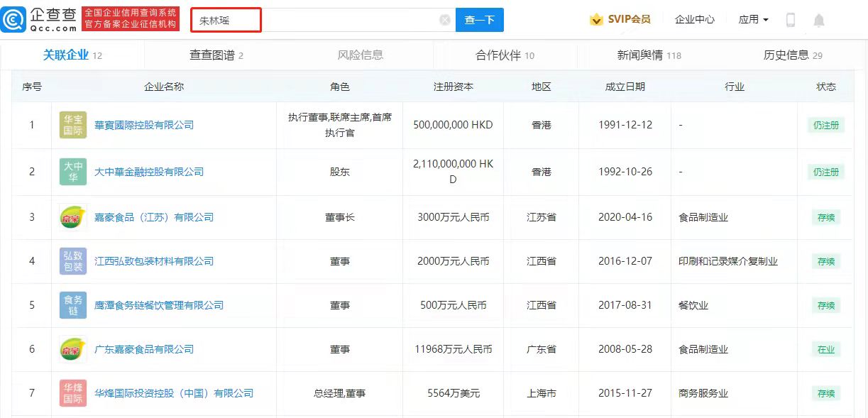Click the 上海市 region cell
Screen dimensions: 868x418
pos(542,393)
